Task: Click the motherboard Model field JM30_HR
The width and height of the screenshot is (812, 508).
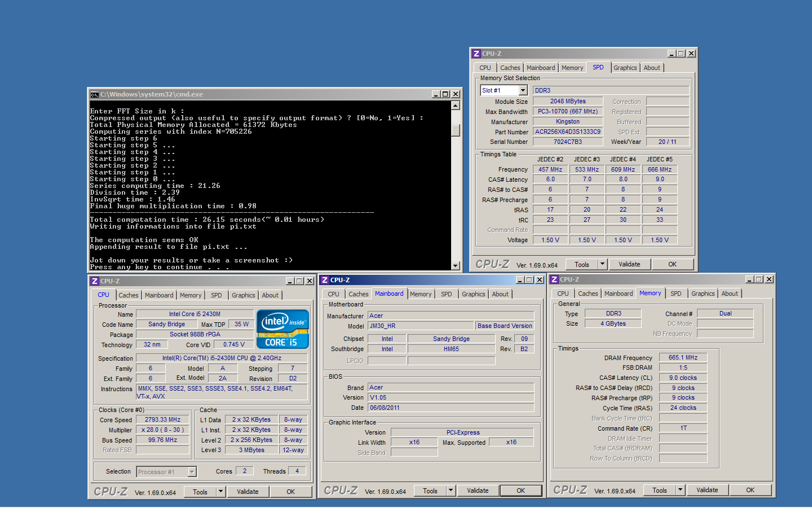Action: [421, 326]
